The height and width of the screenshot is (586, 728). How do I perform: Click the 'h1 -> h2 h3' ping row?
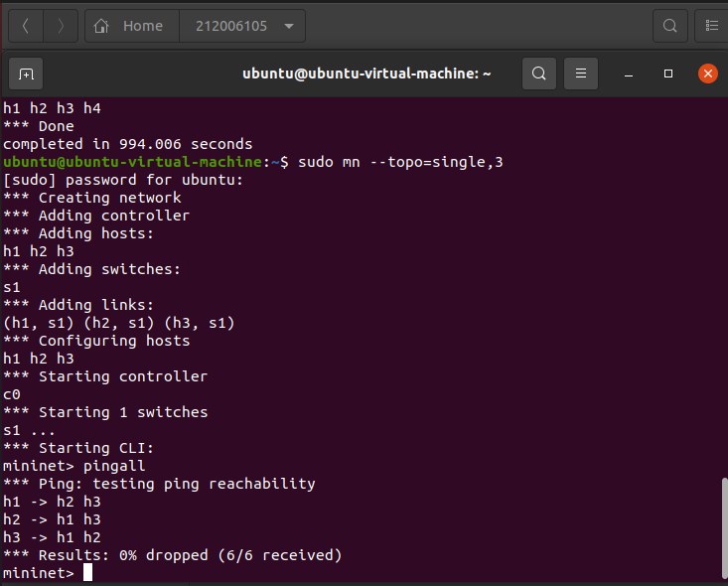point(52,502)
